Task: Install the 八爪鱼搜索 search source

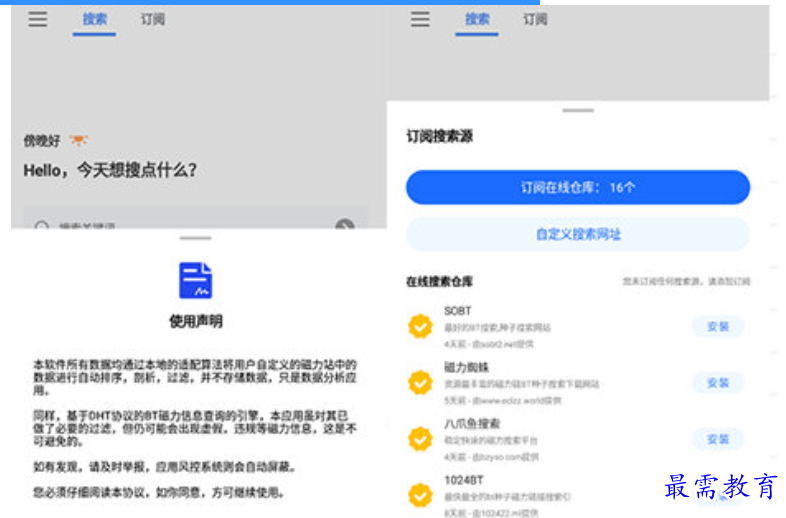Action: pyautogui.click(x=718, y=439)
